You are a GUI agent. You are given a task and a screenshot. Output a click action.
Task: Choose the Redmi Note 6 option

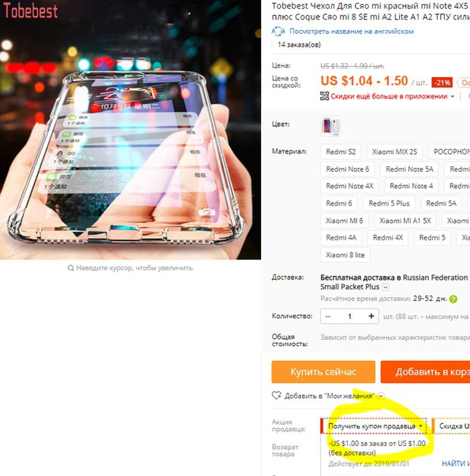coord(347,169)
